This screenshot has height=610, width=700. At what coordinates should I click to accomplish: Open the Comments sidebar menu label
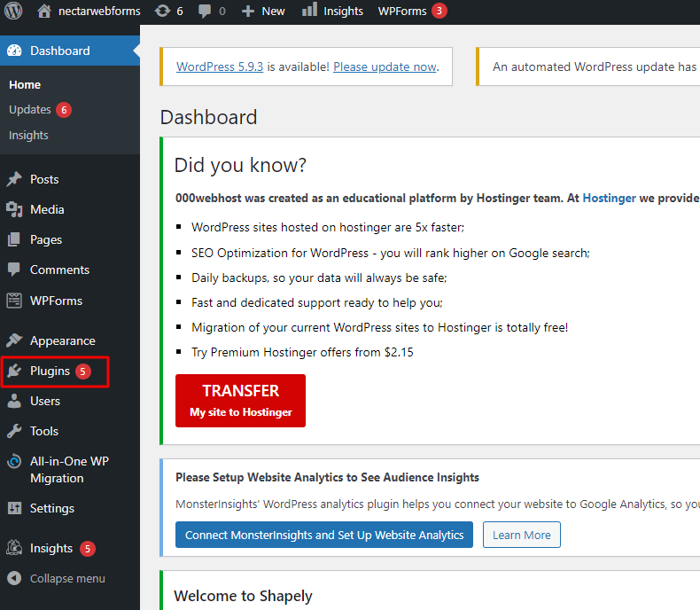(60, 270)
